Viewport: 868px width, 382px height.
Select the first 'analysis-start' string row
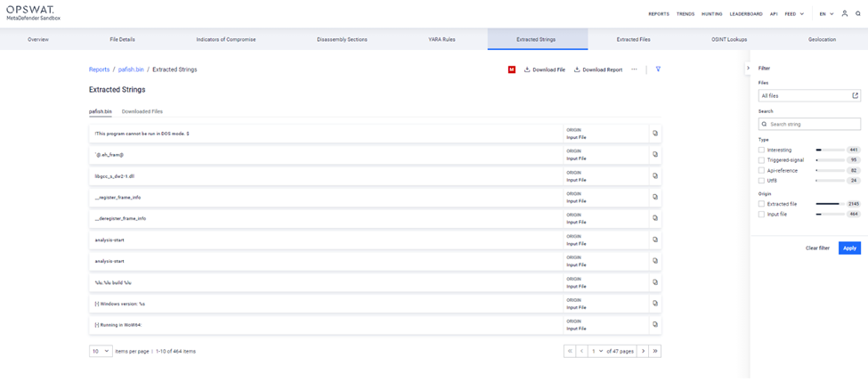click(x=376, y=240)
